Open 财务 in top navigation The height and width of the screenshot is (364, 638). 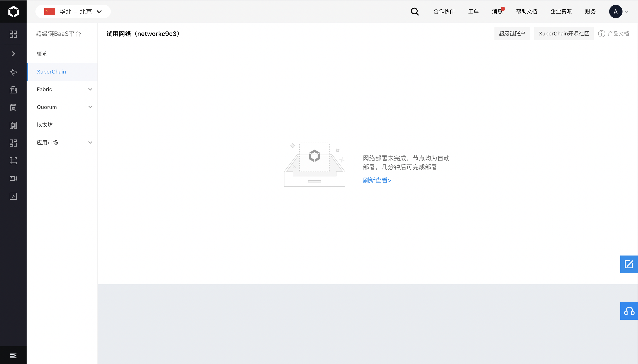590,12
